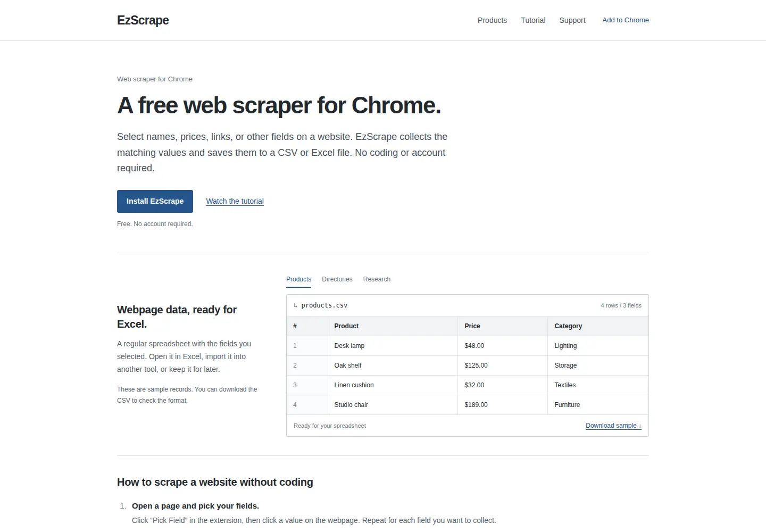Screen dimensions: 766x532
Task: Select the Products sample tab
Action: click(x=298, y=279)
